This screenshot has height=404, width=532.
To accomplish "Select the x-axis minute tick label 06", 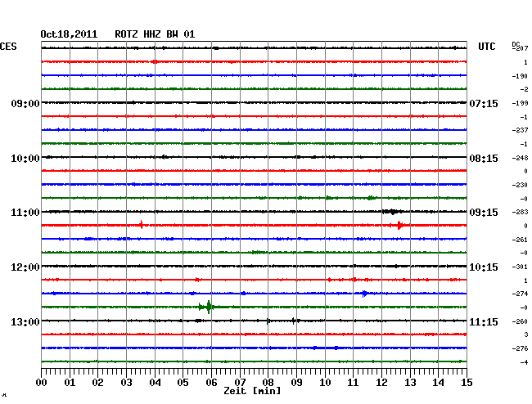I will click(211, 383).
